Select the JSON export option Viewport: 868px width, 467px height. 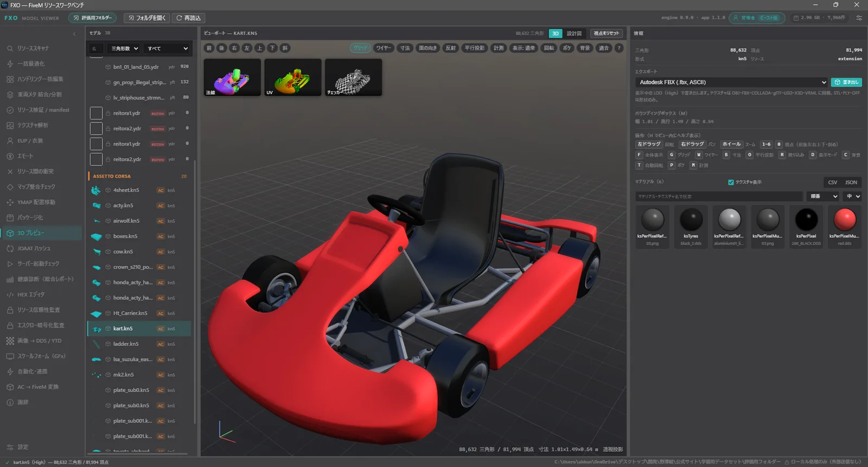pyautogui.click(x=851, y=182)
